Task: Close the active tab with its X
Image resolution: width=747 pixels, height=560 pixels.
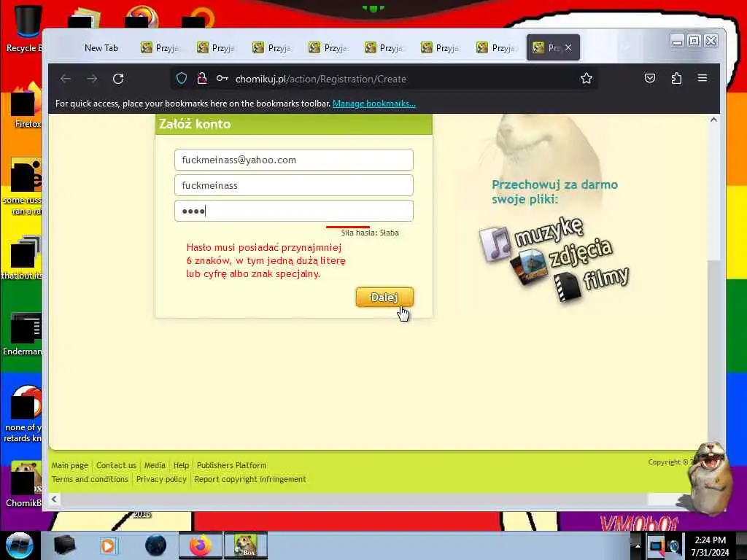Action: (568, 47)
